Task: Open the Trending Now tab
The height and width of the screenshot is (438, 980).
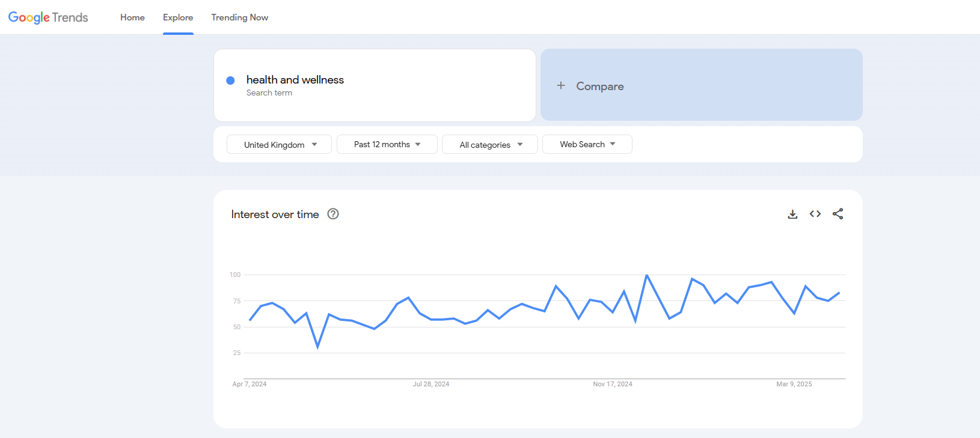Action: pyautogui.click(x=240, y=17)
